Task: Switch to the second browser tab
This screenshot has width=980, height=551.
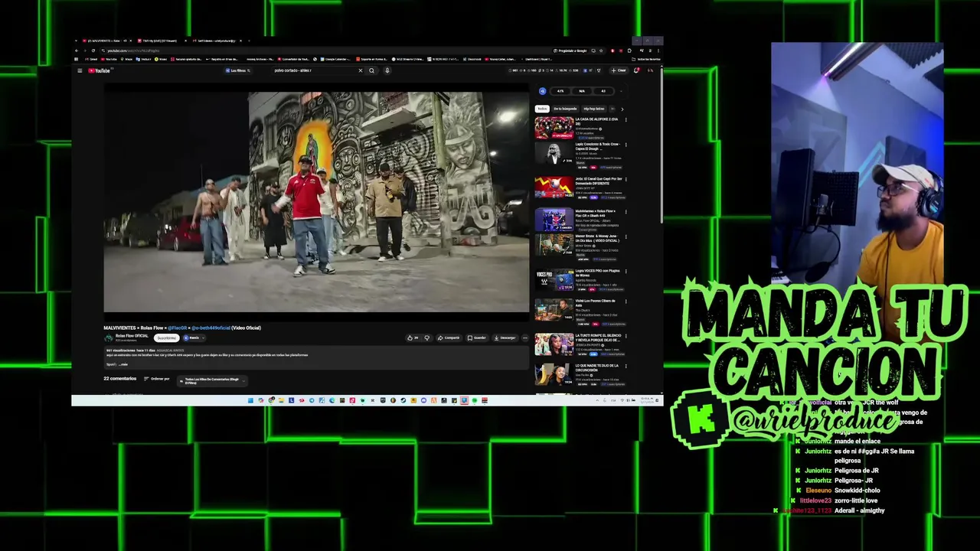Action: 162,41
